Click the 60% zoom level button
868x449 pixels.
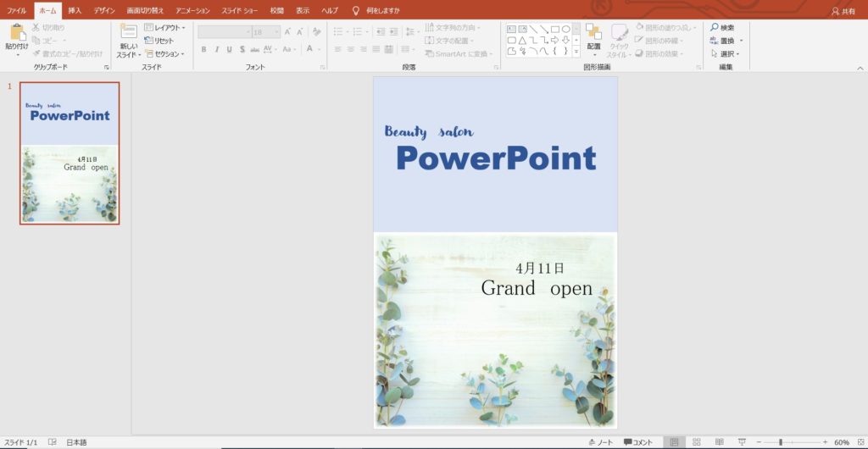(x=842, y=442)
